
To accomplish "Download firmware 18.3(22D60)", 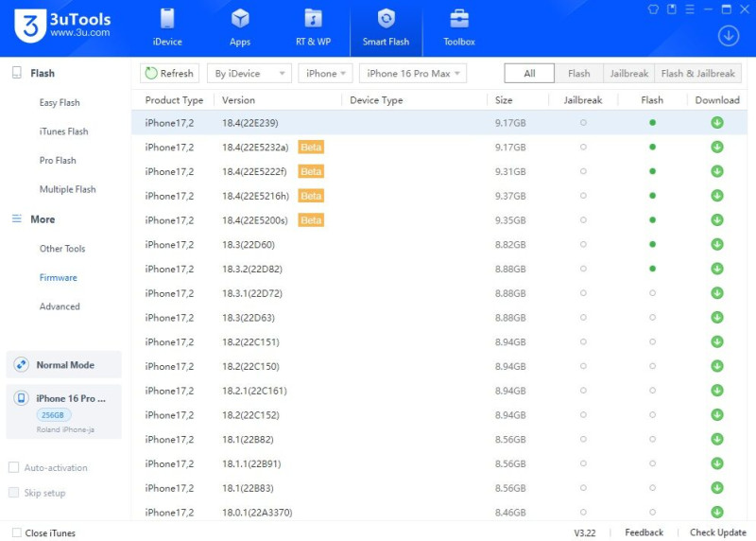I will tap(717, 244).
